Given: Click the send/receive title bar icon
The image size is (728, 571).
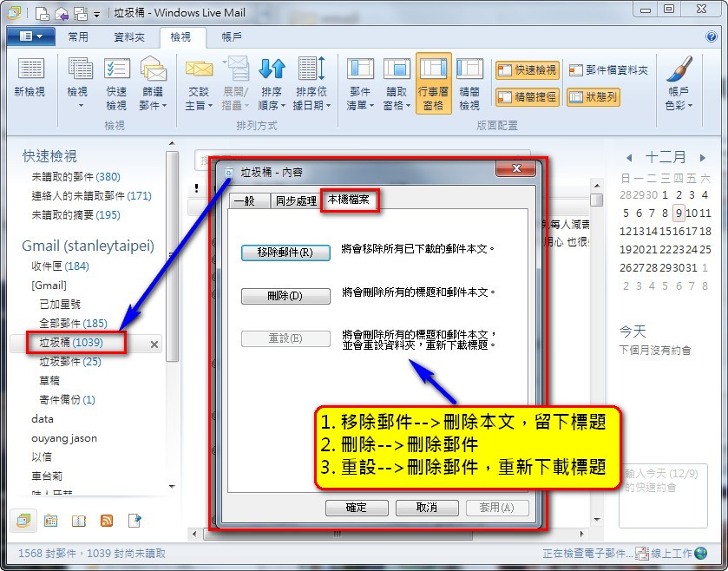Looking at the screenshot, I should click(x=81, y=14).
